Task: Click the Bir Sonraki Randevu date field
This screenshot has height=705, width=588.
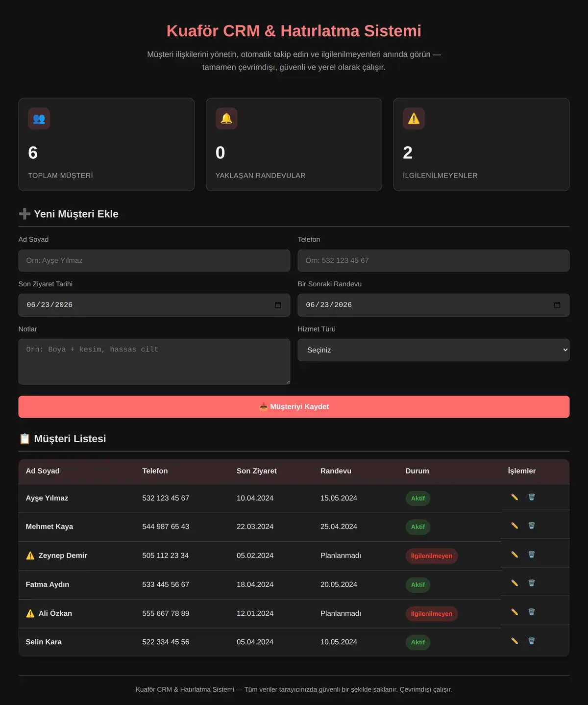Action: 434,305
